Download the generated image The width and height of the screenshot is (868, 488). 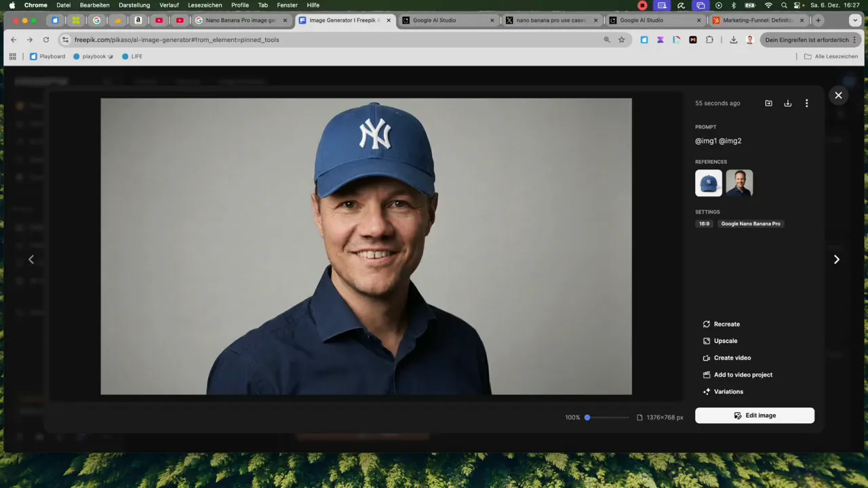click(787, 103)
